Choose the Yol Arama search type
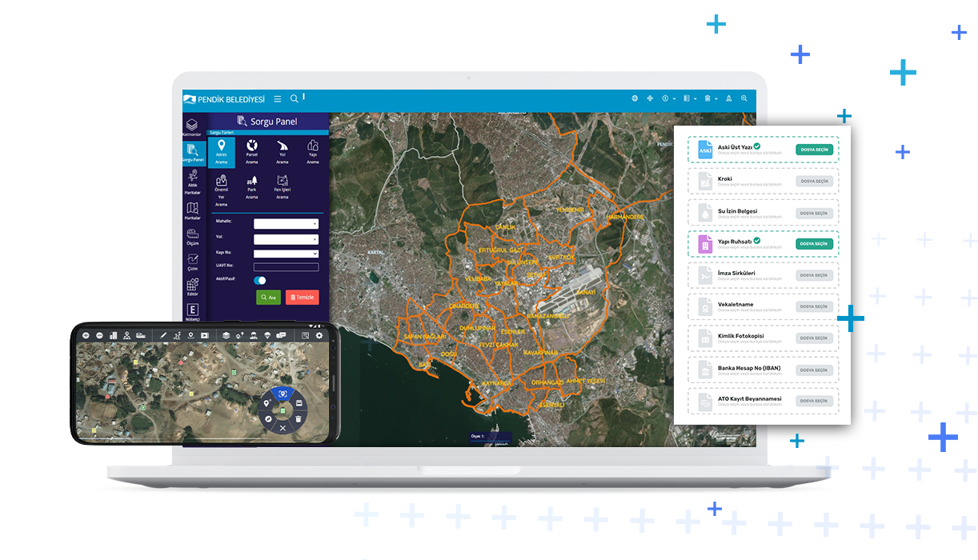Image resolution: width=978 pixels, height=560 pixels. point(282,150)
